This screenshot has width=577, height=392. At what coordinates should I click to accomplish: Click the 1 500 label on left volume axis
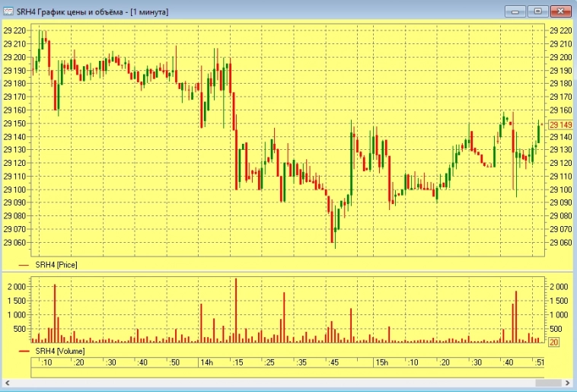pyautogui.click(x=17, y=301)
